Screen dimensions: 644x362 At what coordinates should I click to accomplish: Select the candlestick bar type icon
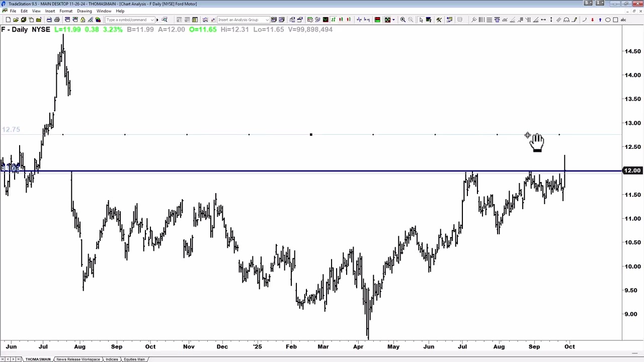click(x=341, y=20)
